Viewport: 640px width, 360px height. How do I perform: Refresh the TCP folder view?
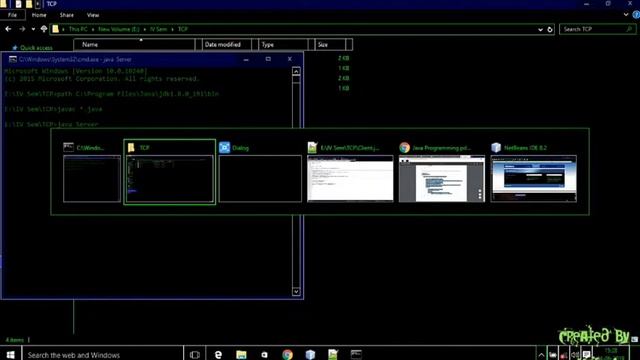550,29
